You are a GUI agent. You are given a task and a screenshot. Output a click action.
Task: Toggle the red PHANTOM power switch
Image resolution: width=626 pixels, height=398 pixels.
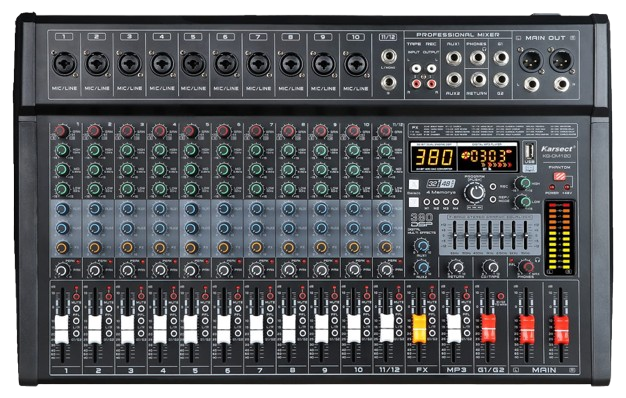pos(560,177)
